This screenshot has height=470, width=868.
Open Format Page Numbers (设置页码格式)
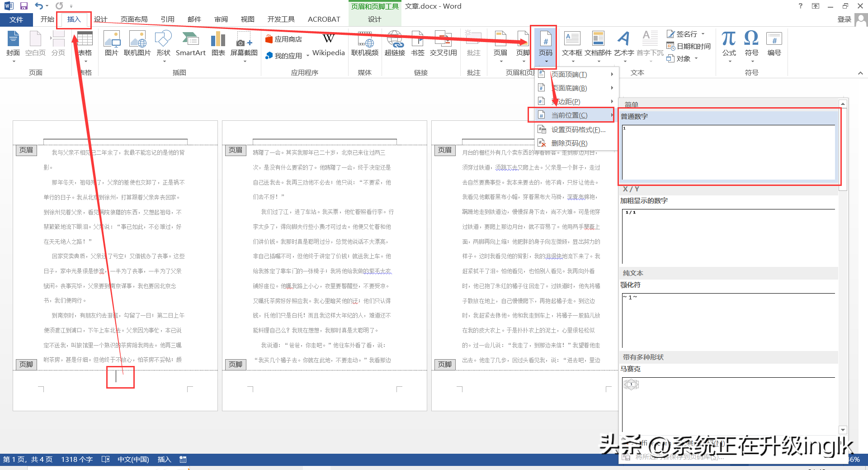(576, 129)
